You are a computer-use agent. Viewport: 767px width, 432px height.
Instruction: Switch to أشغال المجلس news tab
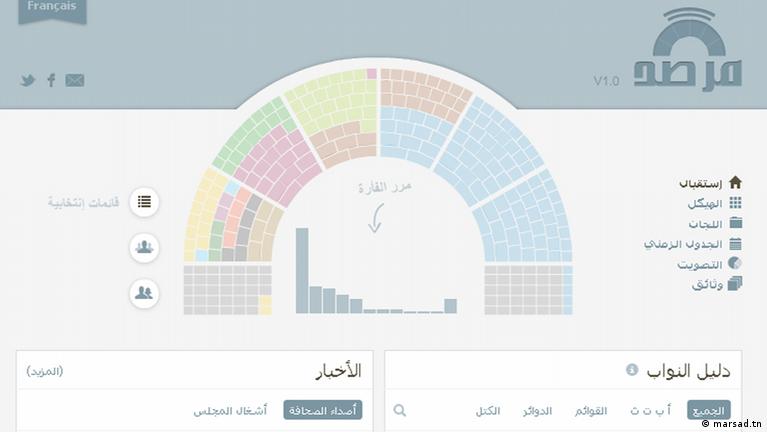coord(230,410)
